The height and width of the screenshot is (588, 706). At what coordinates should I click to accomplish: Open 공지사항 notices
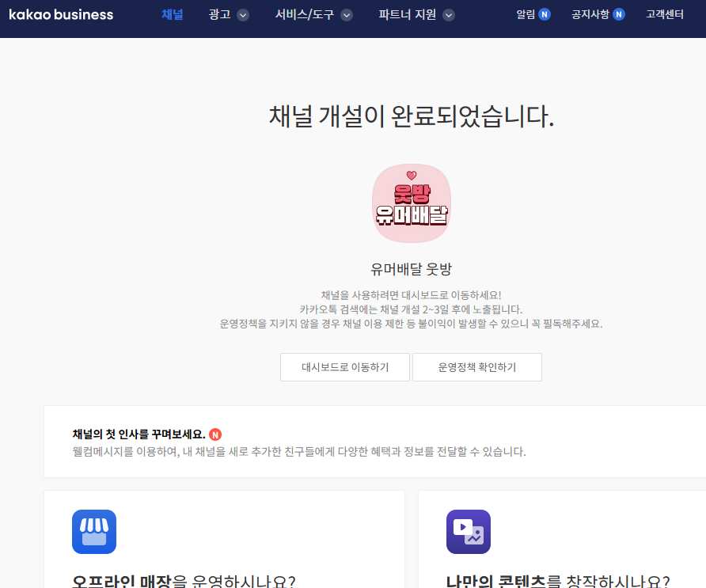pyautogui.click(x=590, y=15)
